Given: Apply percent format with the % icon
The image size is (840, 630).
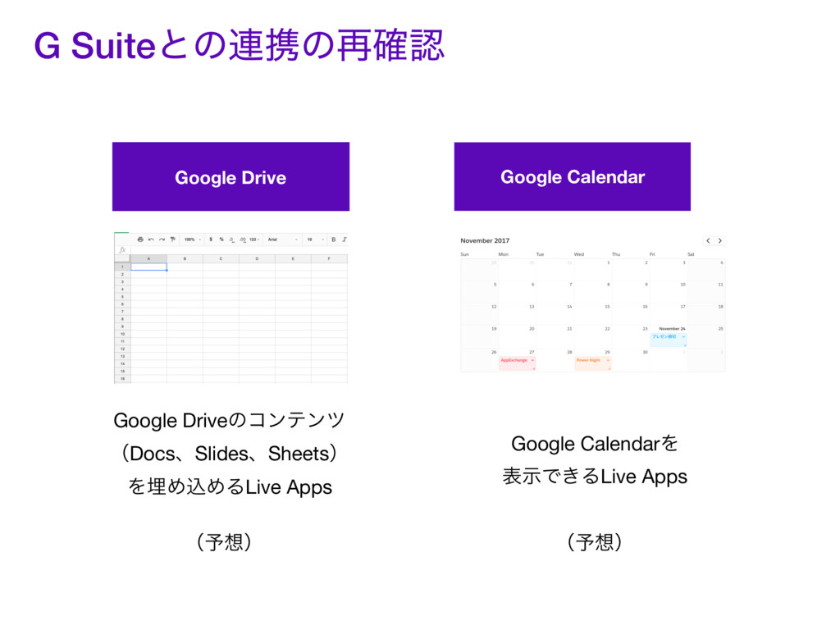Looking at the screenshot, I should [221, 240].
